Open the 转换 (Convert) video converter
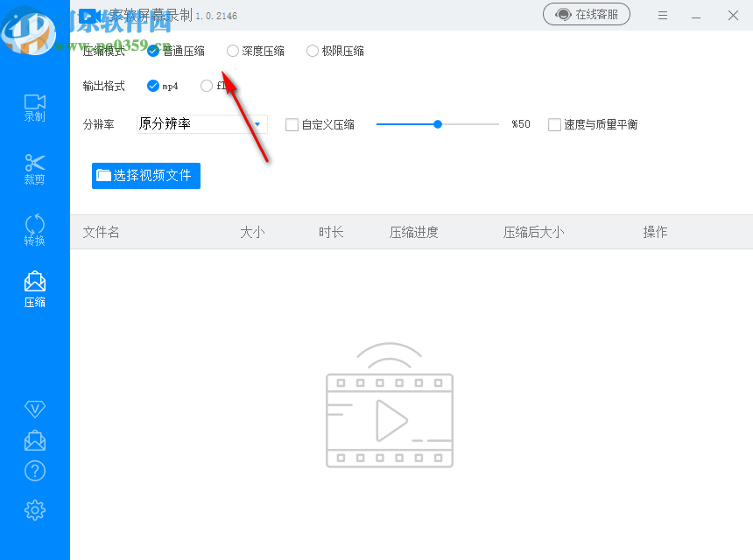Screen dimensions: 753x560 (x=34, y=230)
